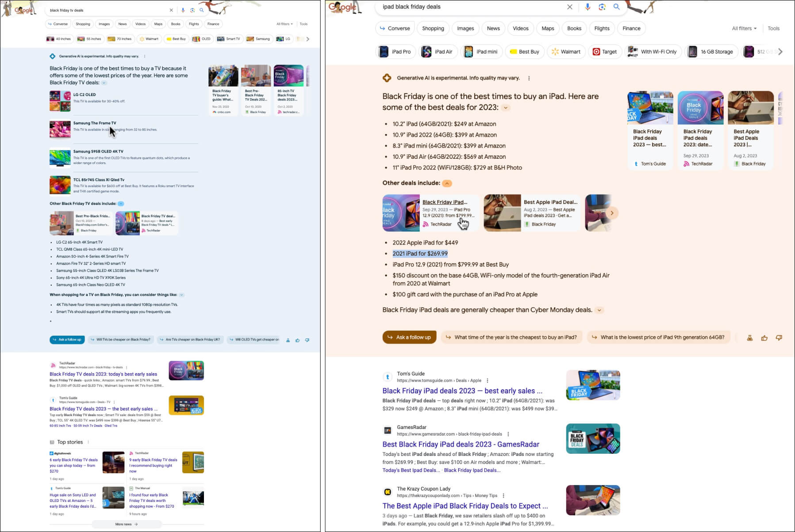The image size is (795, 532).
Task: Click microphone voice search in iPad search bar
Action: (x=587, y=7)
